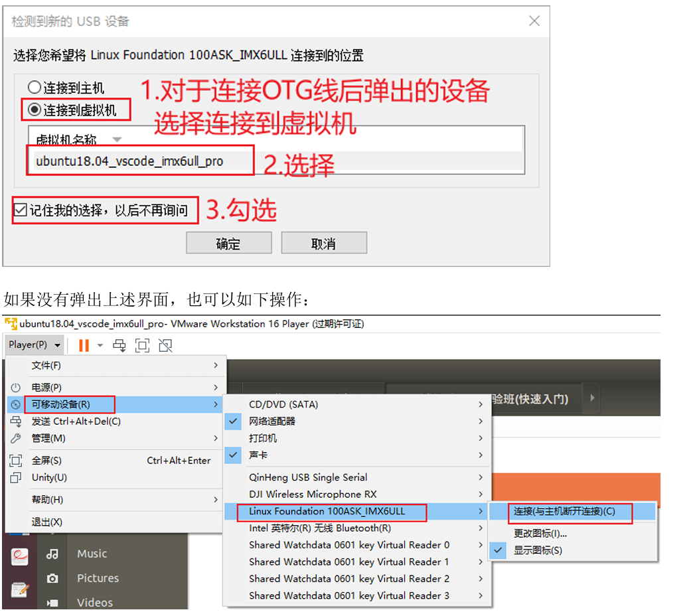Image resolution: width=697 pixels, height=616 pixels.
Task: Expand the 打印机 submenu arrow
Action: click(x=481, y=438)
